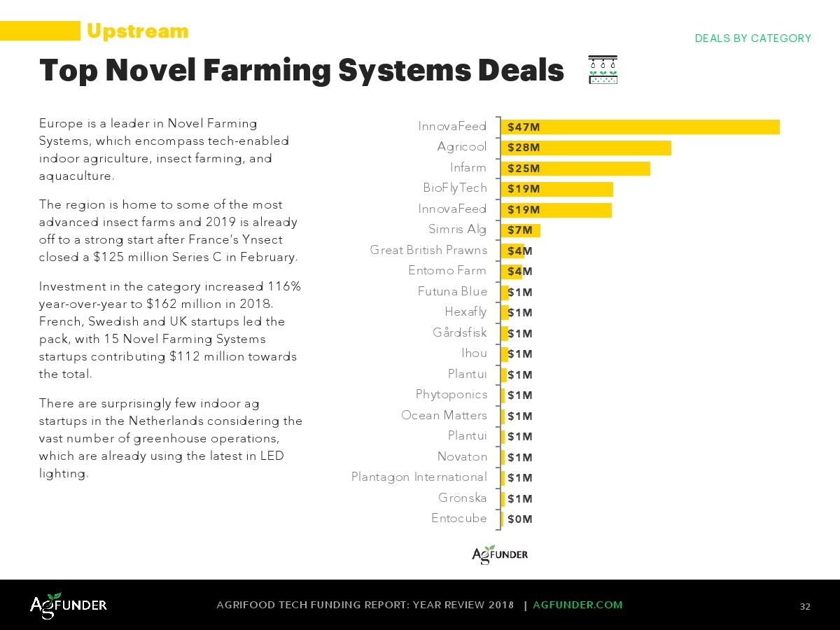Click the Entomo Farm axis label
The width and height of the screenshot is (840, 630).
click(x=447, y=271)
